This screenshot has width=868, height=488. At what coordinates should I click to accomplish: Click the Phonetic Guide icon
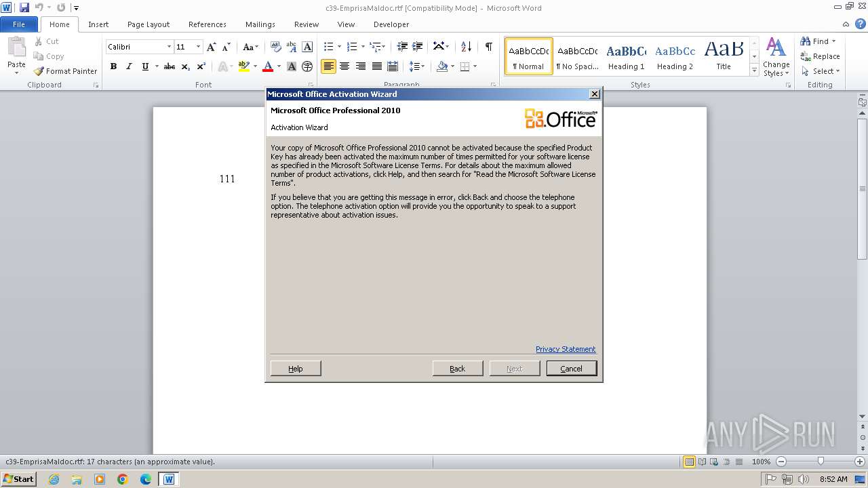(292, 47)
